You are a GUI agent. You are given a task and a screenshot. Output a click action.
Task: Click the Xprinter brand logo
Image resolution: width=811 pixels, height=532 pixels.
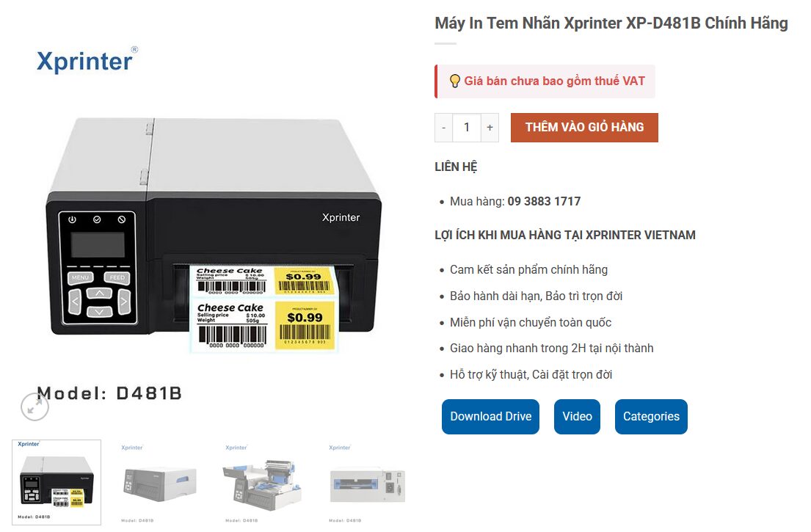tap(85, 61)
